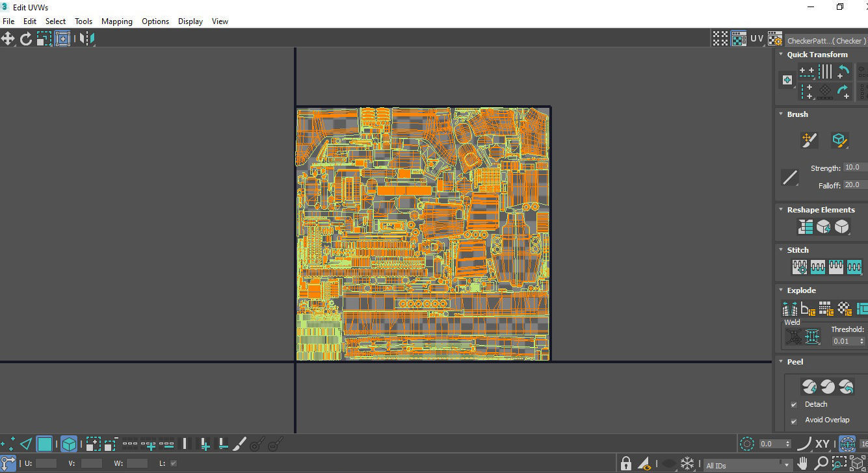Click the soft selection falloff value stepper
This screenshot has height=473, width=868.
(x=789, y=444)
